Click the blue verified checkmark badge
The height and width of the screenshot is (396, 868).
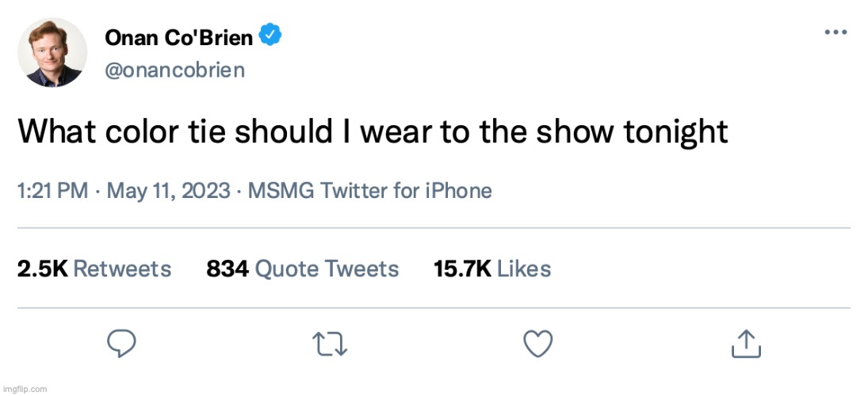[x=271, y=36]
